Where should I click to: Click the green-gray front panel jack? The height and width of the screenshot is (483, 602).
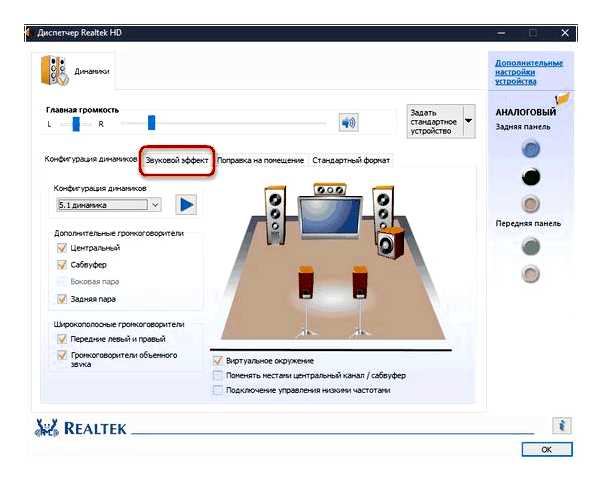[531, 246]
